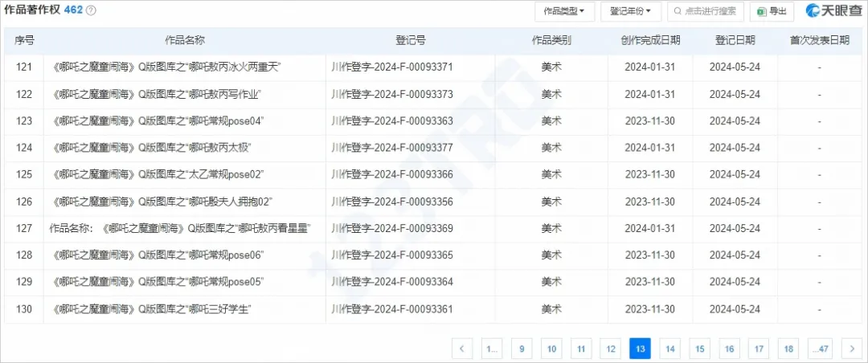Click work name "太乙常规pose02"
Screen dimensions: 868x363
pyautogui.click(x=158, y=175)
